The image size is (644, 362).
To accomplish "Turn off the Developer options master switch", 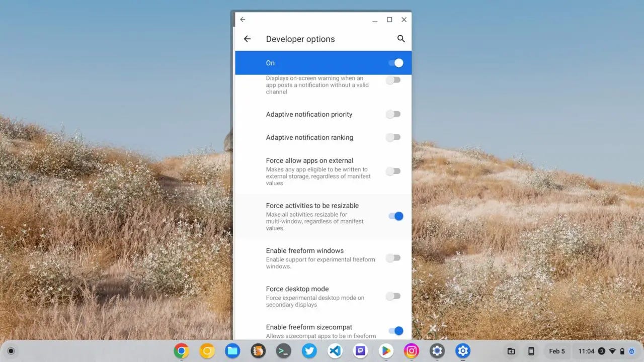I will pyautogui.click(x=396, y=63).
